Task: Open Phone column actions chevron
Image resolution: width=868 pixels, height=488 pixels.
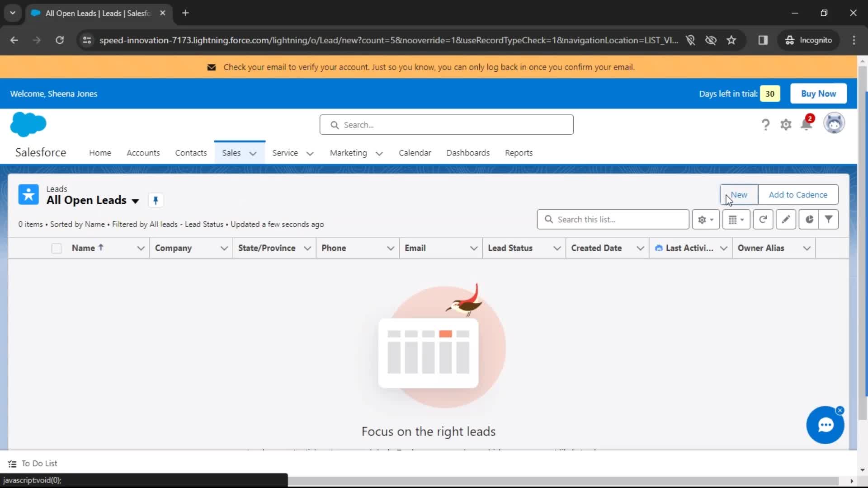Action: click(391, 248)
